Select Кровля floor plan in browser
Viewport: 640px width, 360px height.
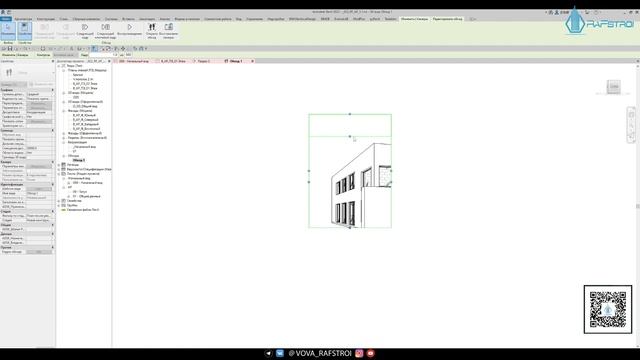tap(78, 75)
